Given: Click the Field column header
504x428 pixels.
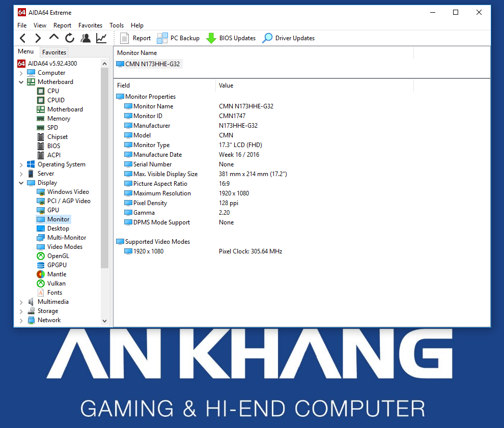Looking at the screenshot, I should (x=164, y=85).
